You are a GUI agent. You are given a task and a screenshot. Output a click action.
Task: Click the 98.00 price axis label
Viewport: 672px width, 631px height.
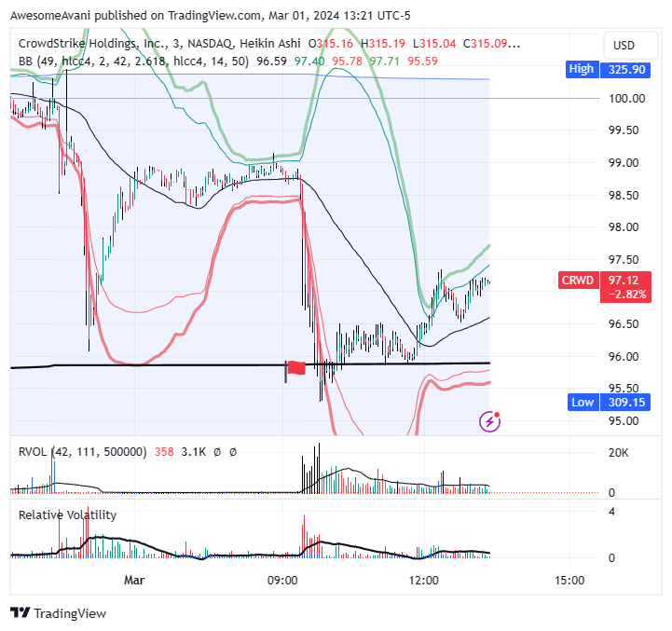[x=624, y=227]
